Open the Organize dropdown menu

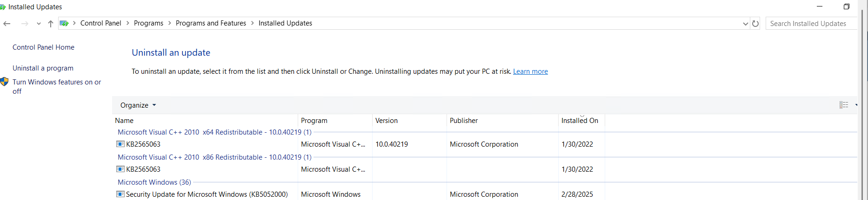click(138, 105)
